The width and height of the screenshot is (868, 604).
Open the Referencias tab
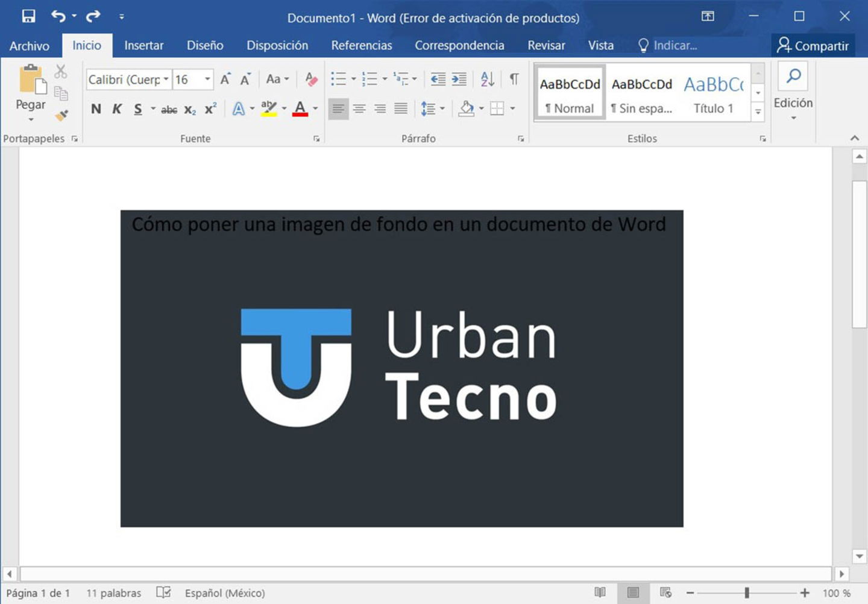(362, 46)
